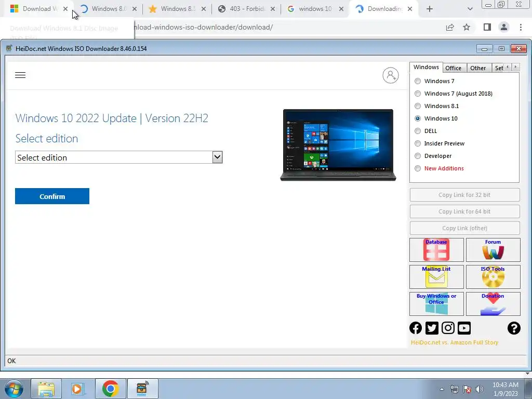Click the help question mark icon

point(514,328)
